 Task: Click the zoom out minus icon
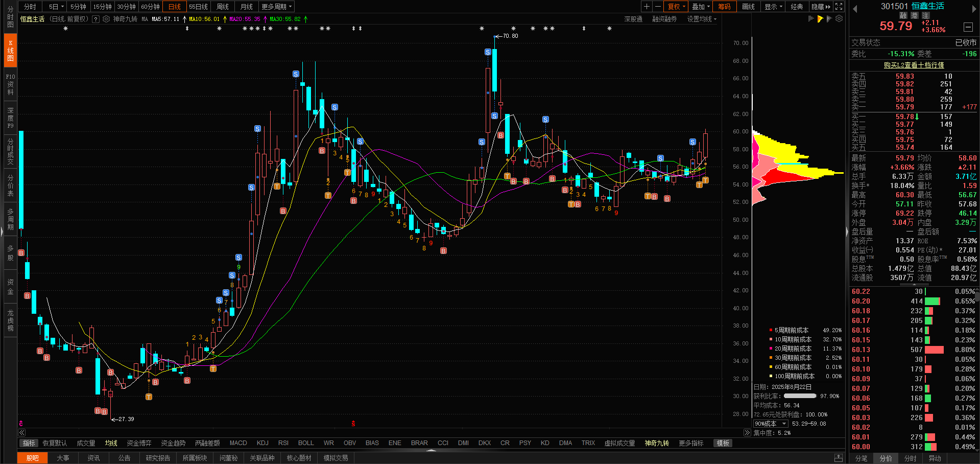click(x=658, y=7)
